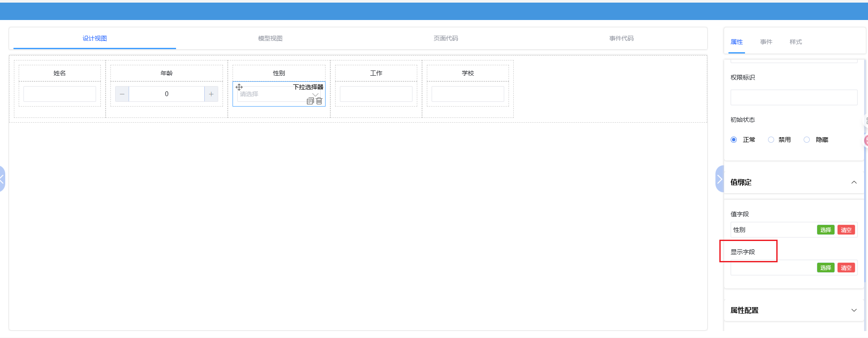Select the 隐藏 initial state radio
This screenshot has height=338, width=868.
click(807, 140)
